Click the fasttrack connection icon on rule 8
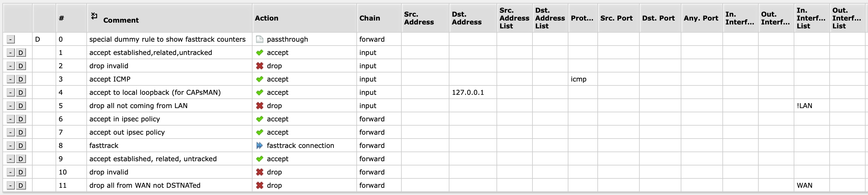Viewport: 868px width, 195px height. pyautogui.click(x=259, y=145)
